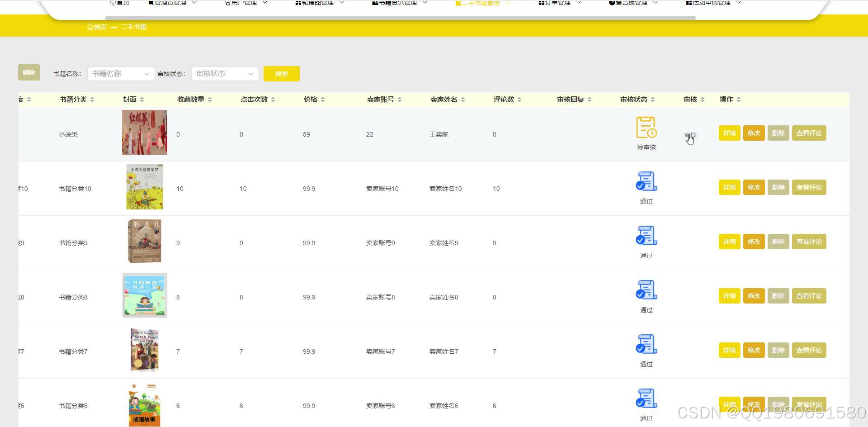Expand the 留言板管理 menu chevron
The height and width of the screenshot is (427, 868).
(x=656, y=3)
